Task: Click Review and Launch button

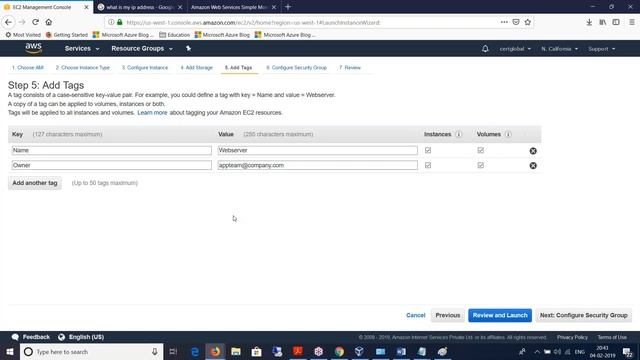Action: [500, 315]
